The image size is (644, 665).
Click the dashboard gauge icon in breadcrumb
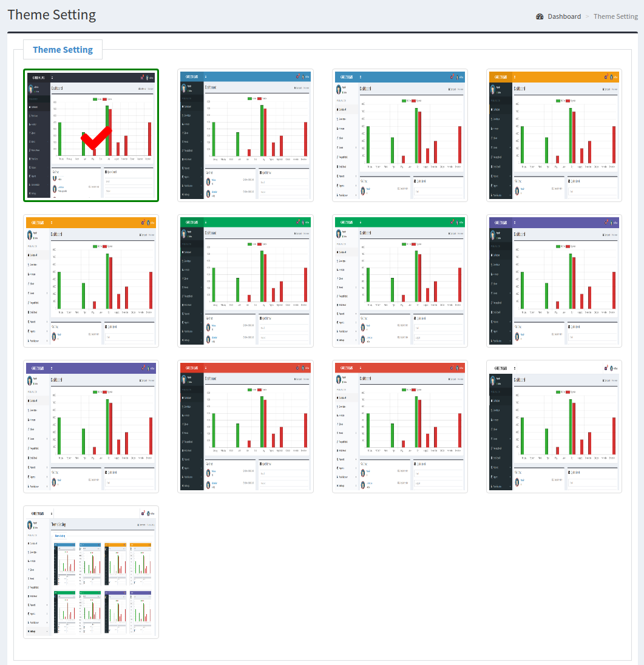point(540,16)
